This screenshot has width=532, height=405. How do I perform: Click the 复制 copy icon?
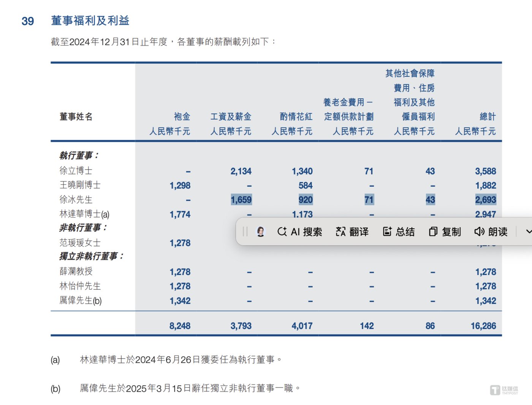(433, 232)
